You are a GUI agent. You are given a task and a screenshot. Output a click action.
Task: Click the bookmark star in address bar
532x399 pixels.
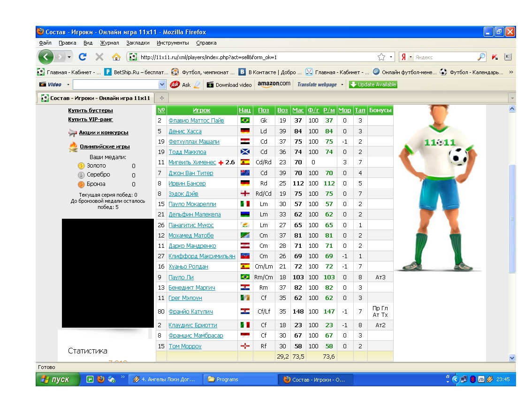381,57
